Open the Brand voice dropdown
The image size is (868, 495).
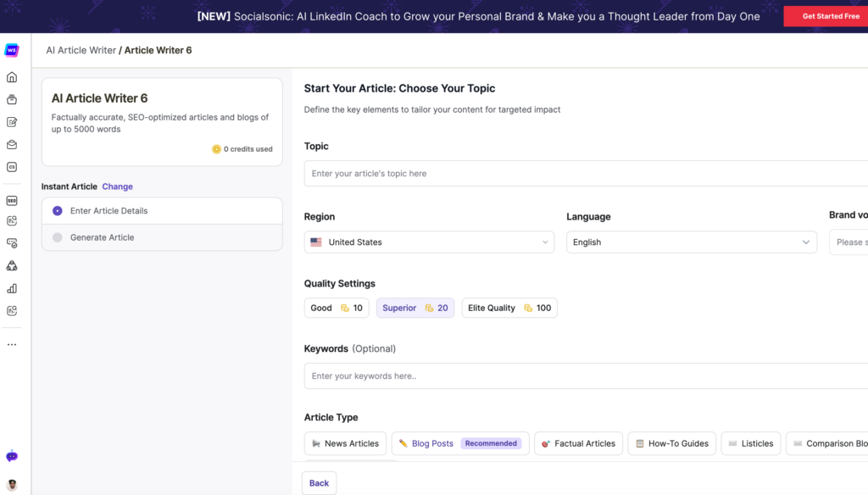click(x=848, y=242)
